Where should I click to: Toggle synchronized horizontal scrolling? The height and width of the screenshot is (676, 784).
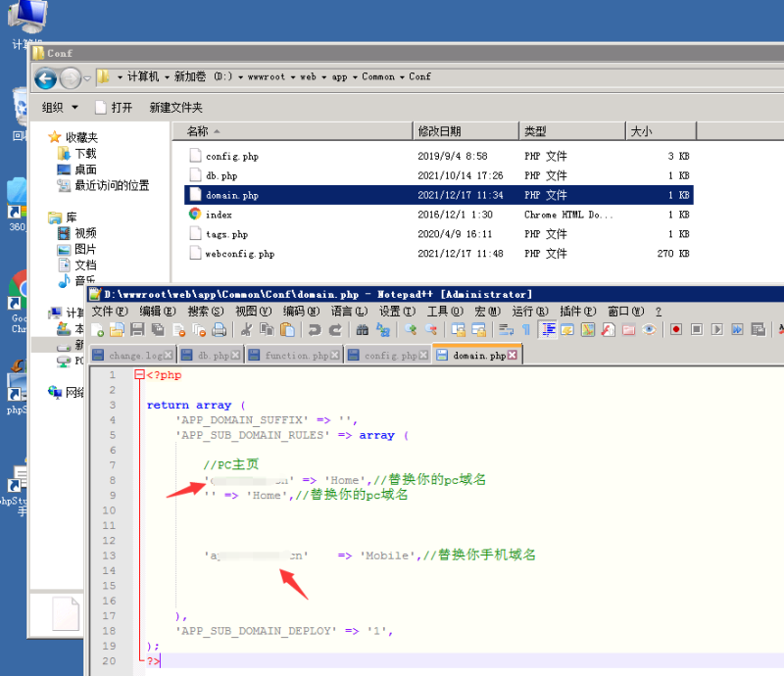tap(479, 330)
